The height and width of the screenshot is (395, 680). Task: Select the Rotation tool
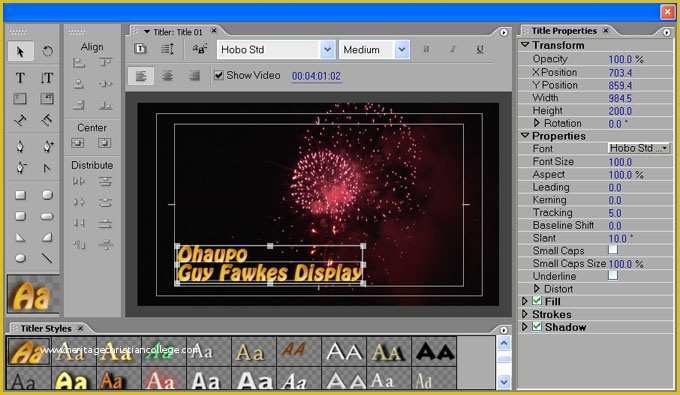click(x=47, y=51)
